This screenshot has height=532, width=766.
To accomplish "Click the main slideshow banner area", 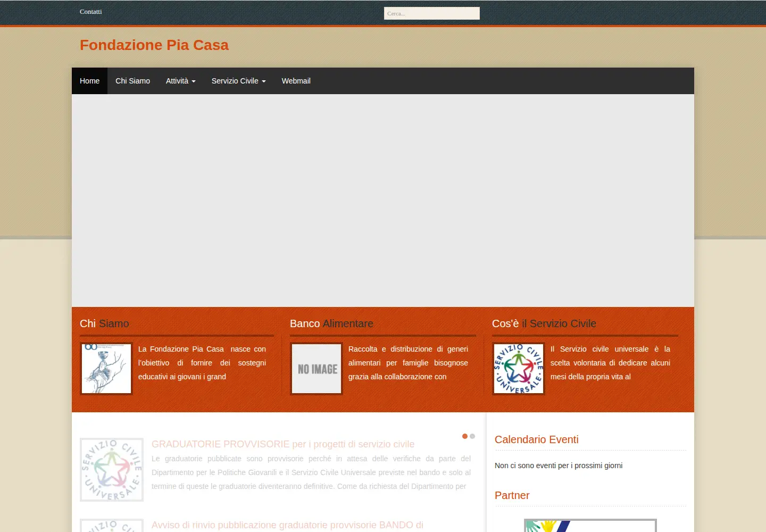I will [x=383, y=201].
